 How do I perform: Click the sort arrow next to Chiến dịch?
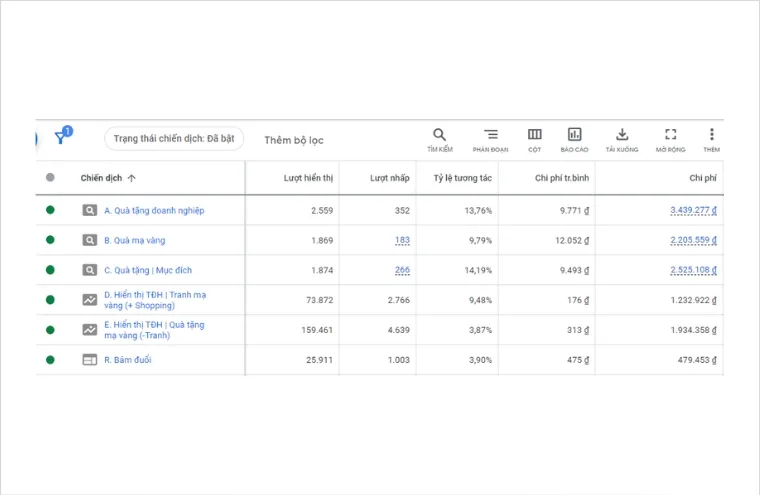pyautogui.click(x=131, y=178)
